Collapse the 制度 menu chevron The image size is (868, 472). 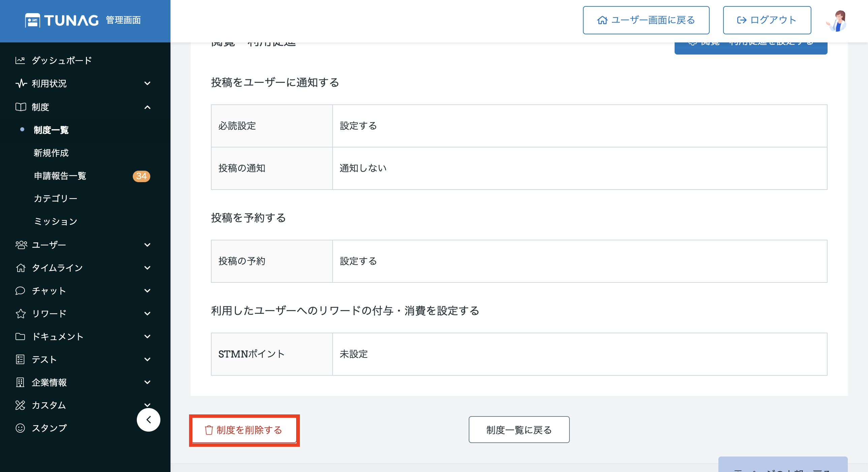(x=147, y=107)
